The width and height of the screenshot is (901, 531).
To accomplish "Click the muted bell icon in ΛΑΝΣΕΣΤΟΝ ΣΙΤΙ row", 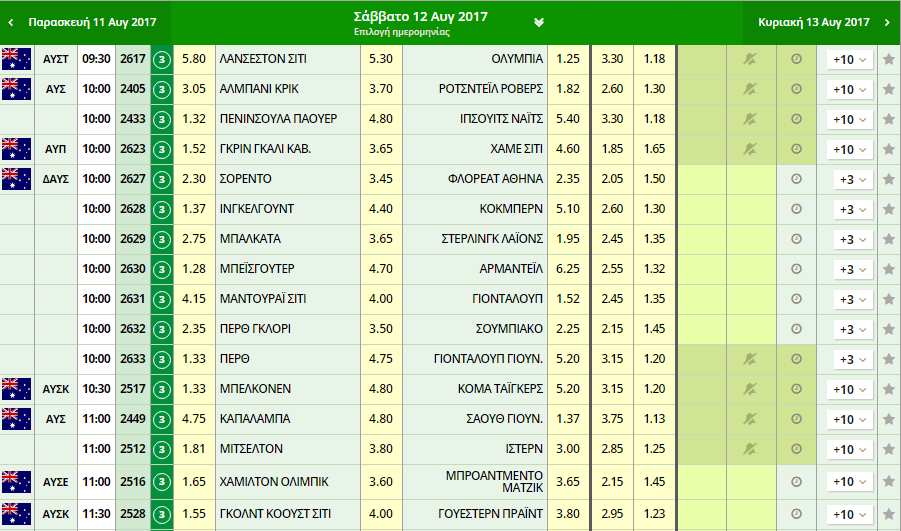I will [x=751, y=59].
